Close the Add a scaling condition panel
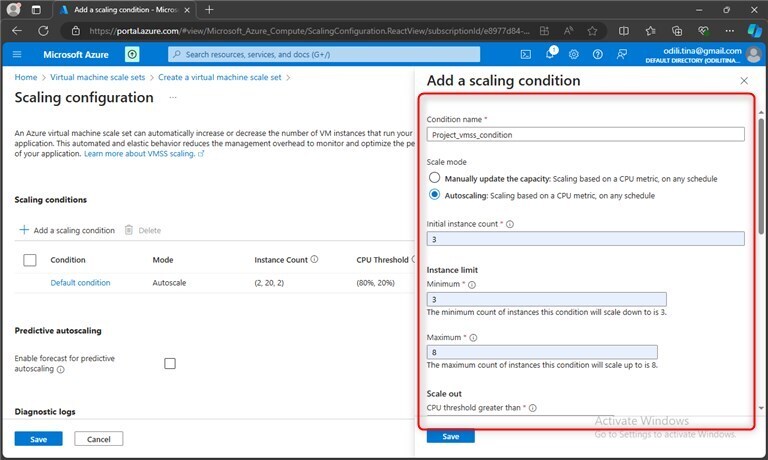The height and width of the screenshot is (460, 768). point(743,80)
